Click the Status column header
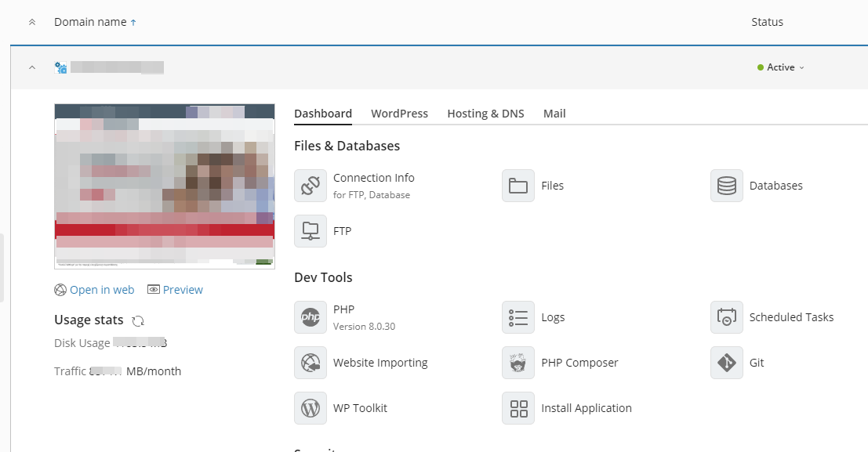Image resolution: width=868 pixels, height=452 pixels. point(768,22)
